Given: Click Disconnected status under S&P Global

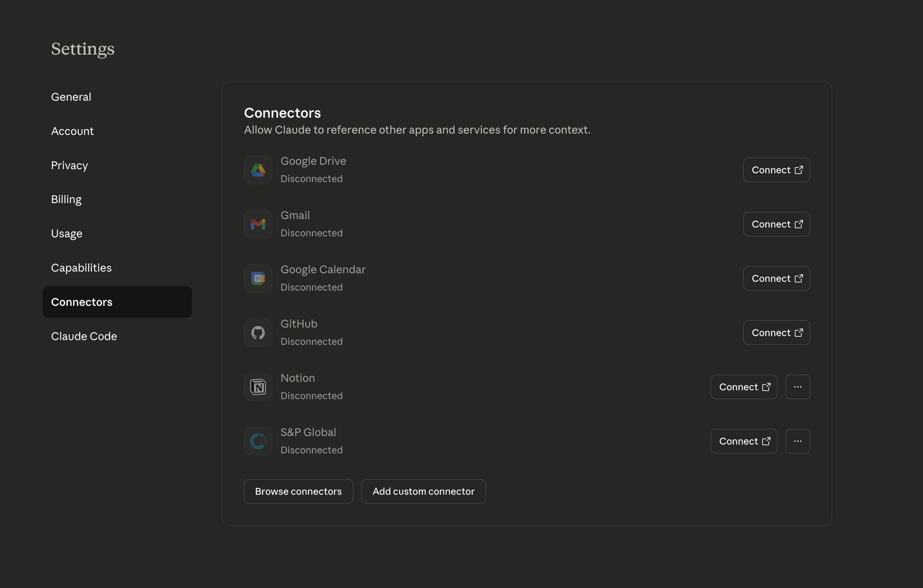Looking at the screenshot, I should [x=312, y=450].
